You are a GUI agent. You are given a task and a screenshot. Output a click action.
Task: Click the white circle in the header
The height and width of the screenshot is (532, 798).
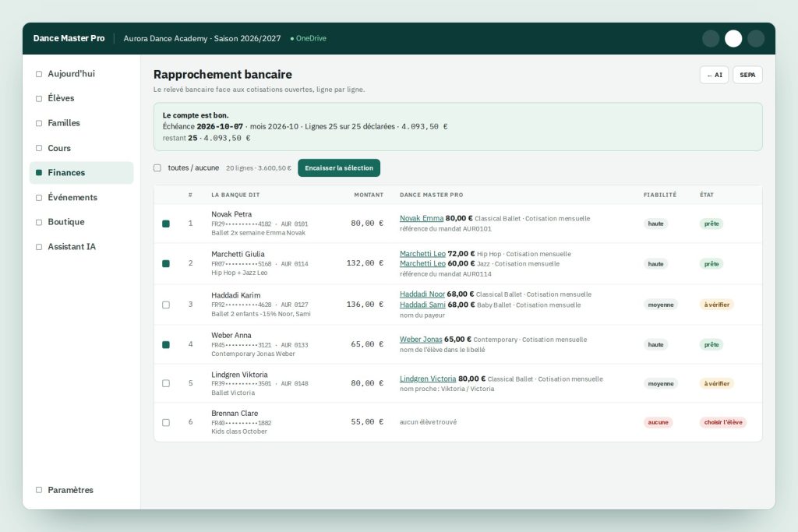pos(733,39)
